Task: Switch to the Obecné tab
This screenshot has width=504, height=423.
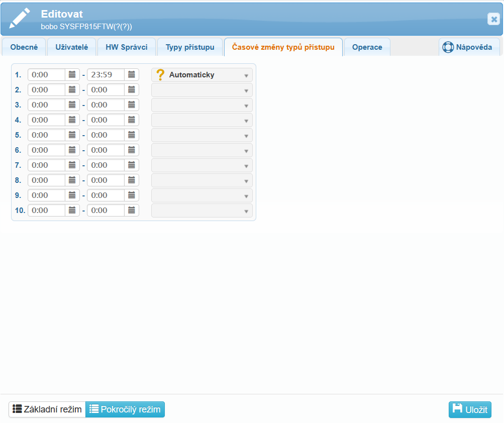Action: tap(24, 47)
